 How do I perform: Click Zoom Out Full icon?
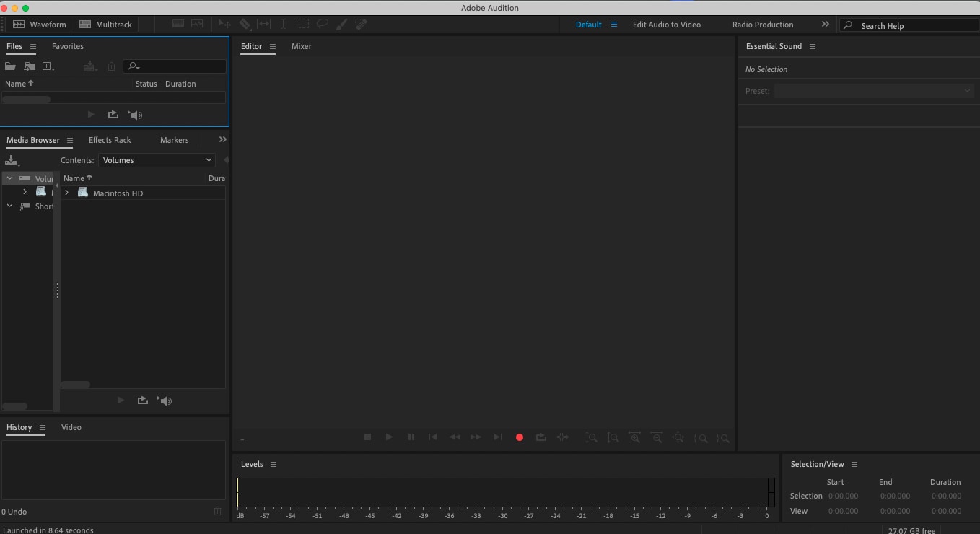(678, 437)
